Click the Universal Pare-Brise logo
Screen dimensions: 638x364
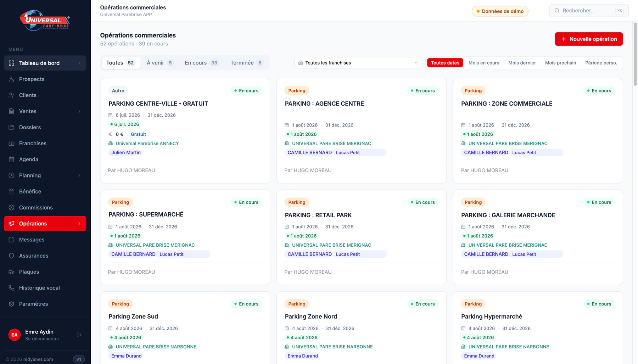point(45,20)
